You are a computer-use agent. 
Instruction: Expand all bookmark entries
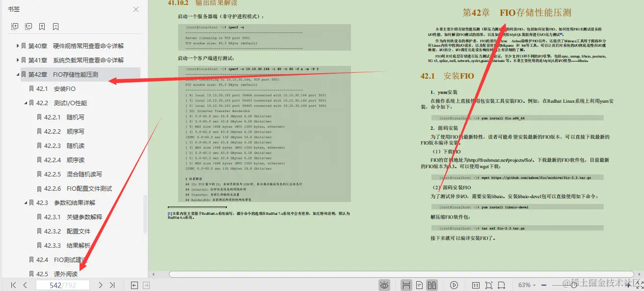(x=14, y=26)
